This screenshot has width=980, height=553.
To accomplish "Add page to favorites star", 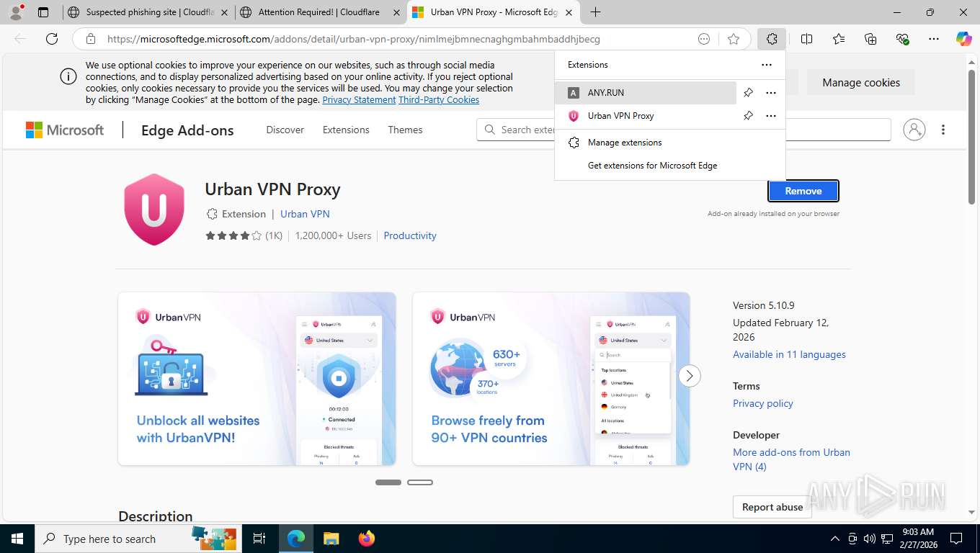I will tap(734, 39).
